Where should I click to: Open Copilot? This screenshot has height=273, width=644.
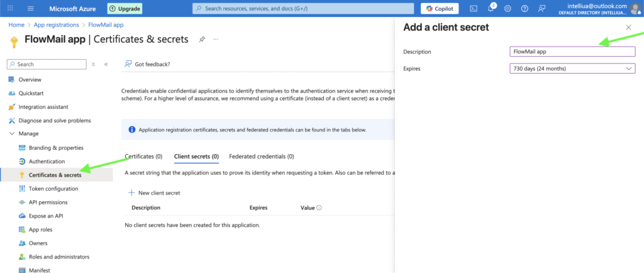440,8
